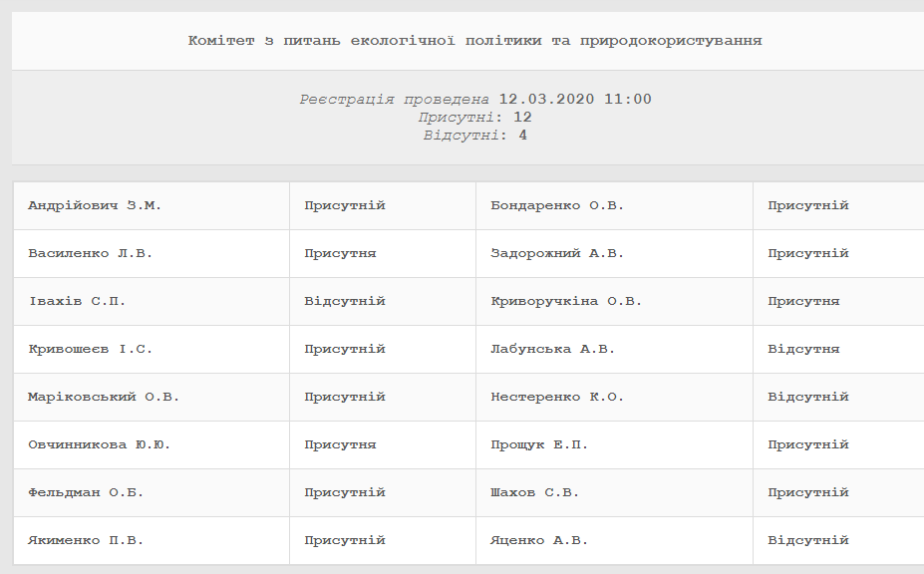Select the name Андрійович З.М.
The width and height of the screenshot is (924, 574).
pyautogui.click(x=95, y=205)
